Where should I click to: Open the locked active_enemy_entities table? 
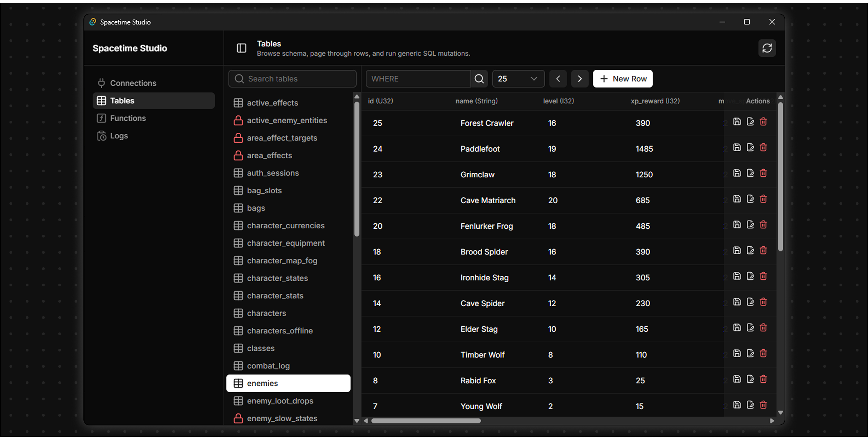(288, 120)
